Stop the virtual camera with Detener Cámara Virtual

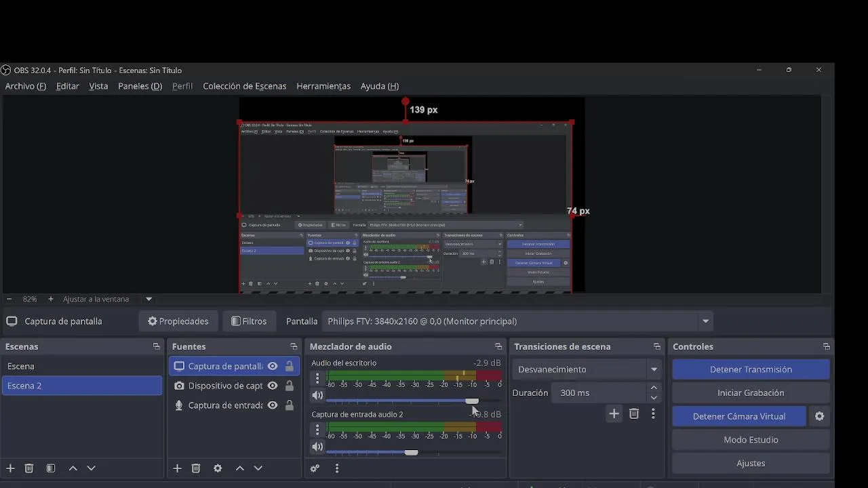point(739,416)
